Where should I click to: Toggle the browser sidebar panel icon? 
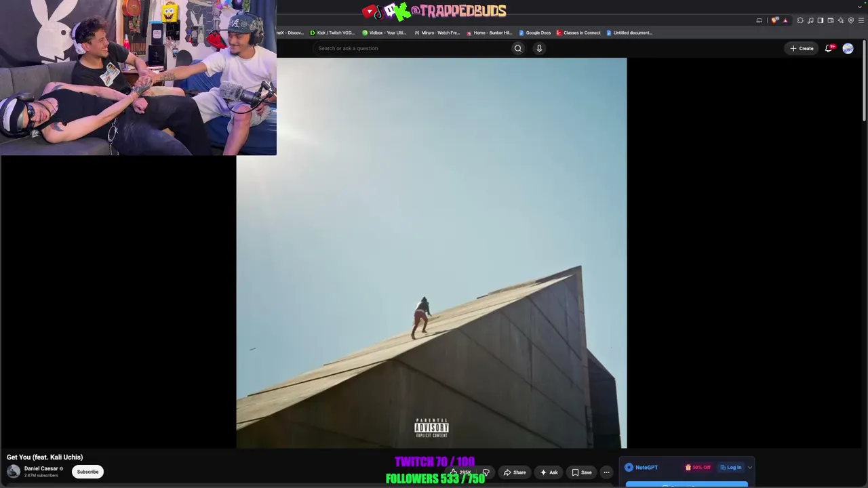821,20
